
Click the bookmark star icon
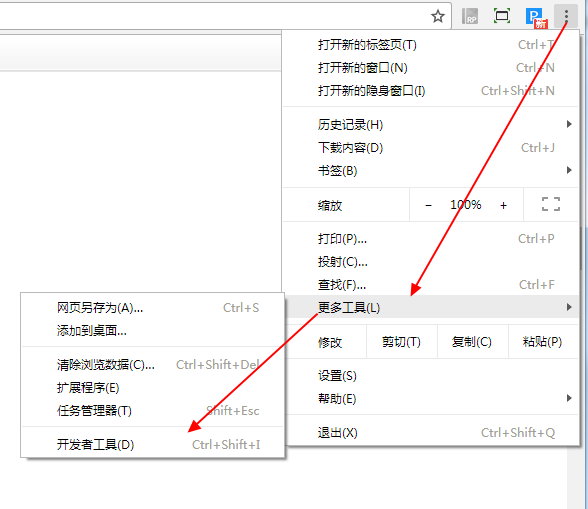coord(438,16)
